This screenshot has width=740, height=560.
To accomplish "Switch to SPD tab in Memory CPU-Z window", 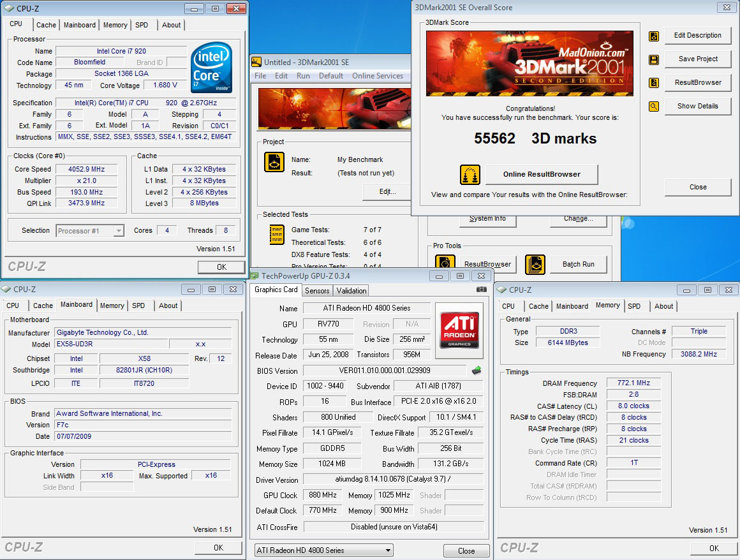I will [634, 306].
